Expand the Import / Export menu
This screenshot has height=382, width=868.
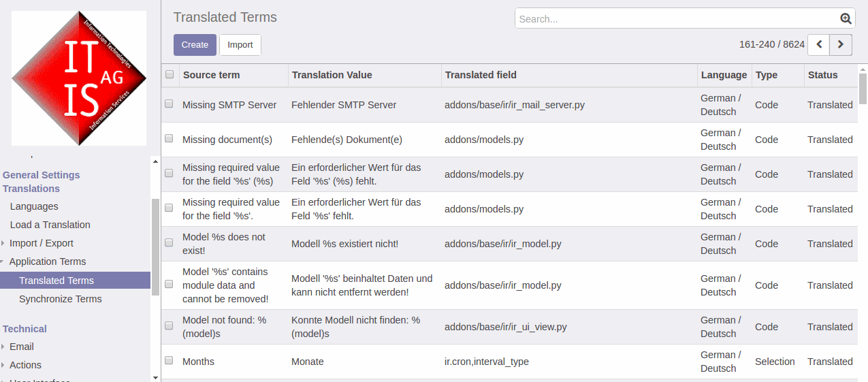point(41,243)
